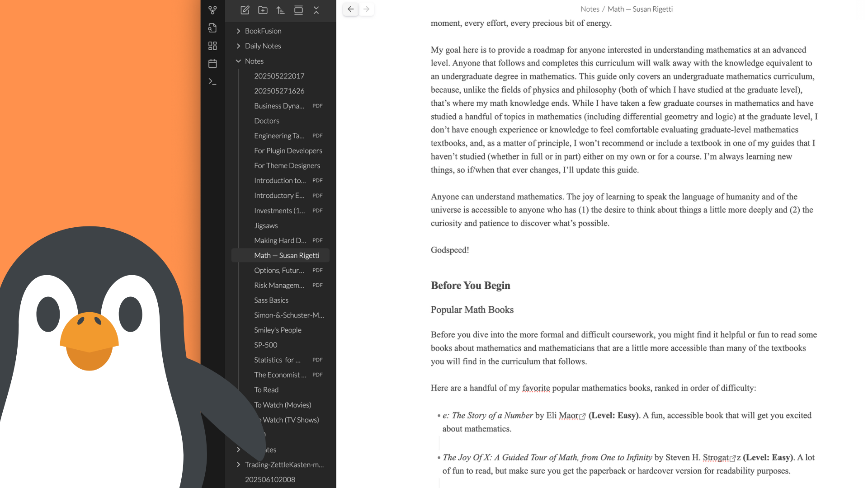Collapse all folders in file explorer
Image resolution: width=868 pixels, height=488 pixels.
click(316, 10)
